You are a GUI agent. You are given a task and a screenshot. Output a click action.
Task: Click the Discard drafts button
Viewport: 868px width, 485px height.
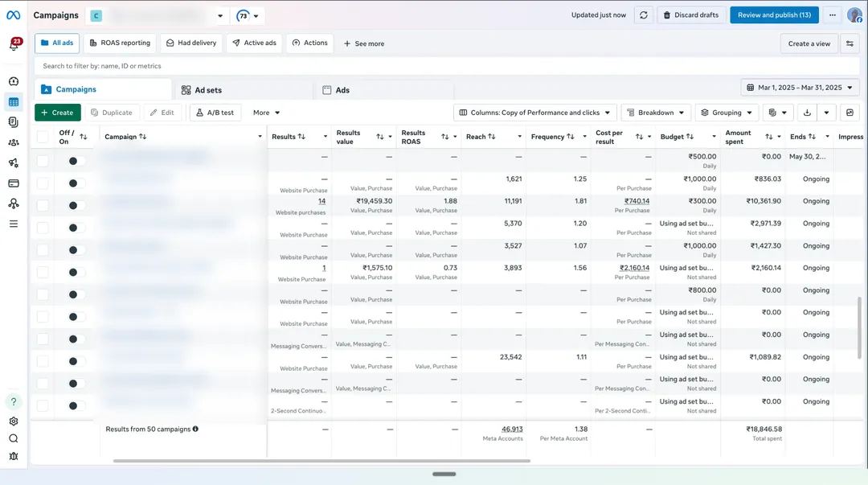(691, 15)
